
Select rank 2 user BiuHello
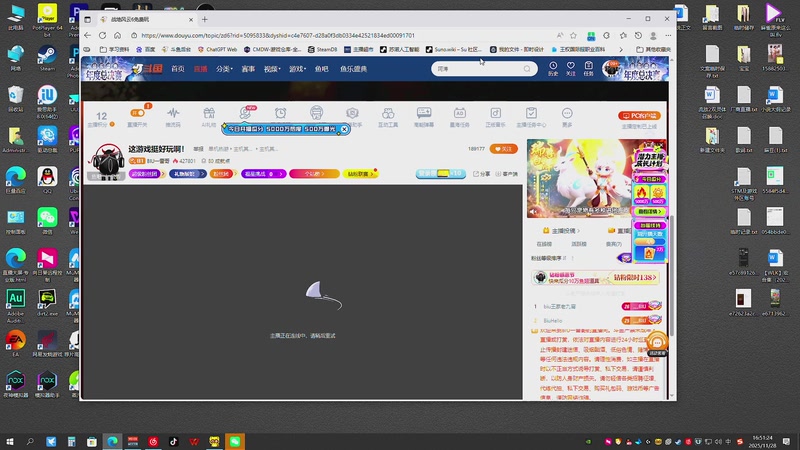(x=553, y=321)
